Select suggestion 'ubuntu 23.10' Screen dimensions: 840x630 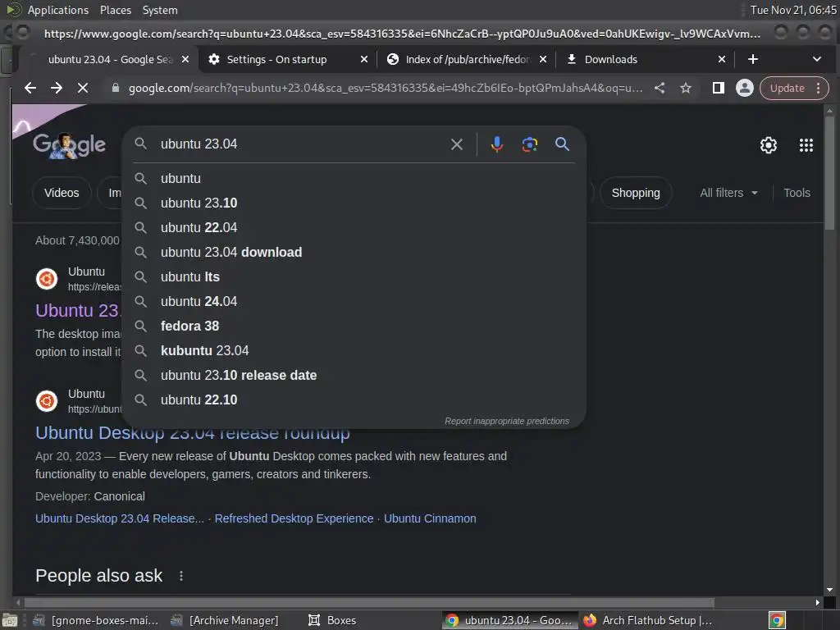354,203
